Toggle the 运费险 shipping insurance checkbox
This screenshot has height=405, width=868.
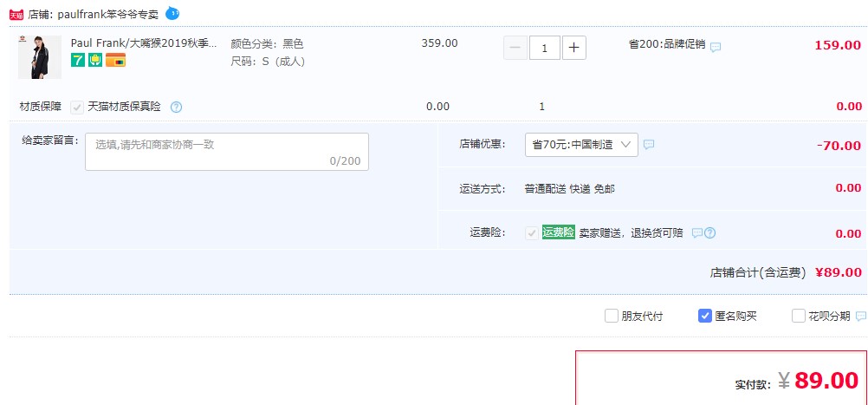pos(532,232)
